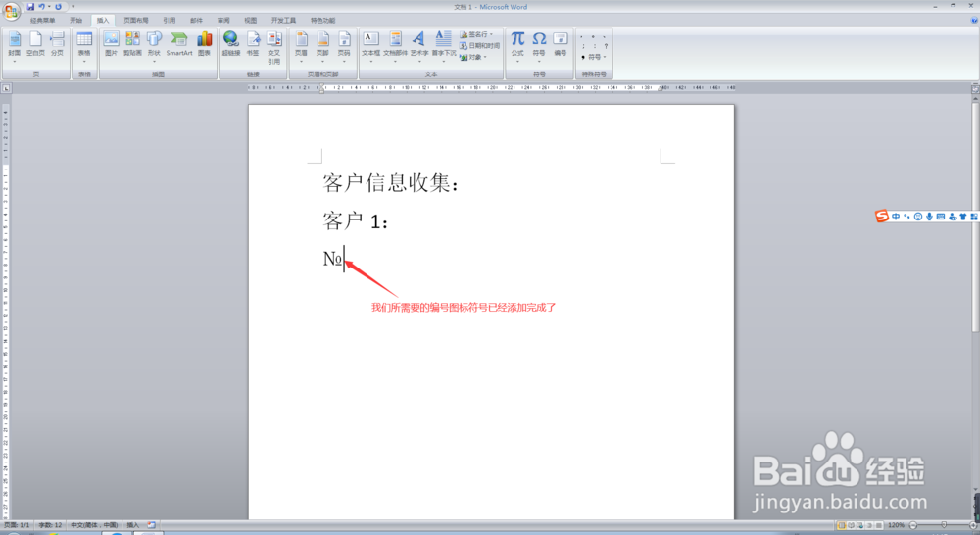The height and width of the screenshot is (535, 980).
Task: Insert WordArt (艺术字)
Action: click(418, 46)
